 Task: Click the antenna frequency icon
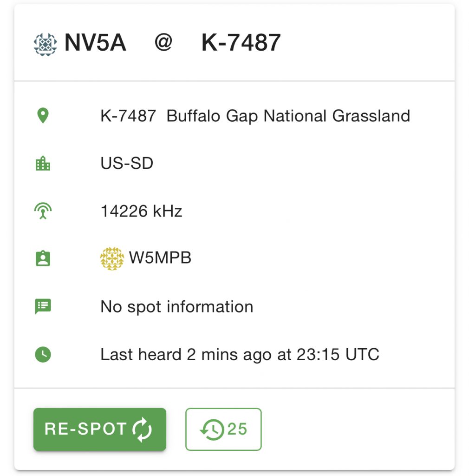[43, 212]
